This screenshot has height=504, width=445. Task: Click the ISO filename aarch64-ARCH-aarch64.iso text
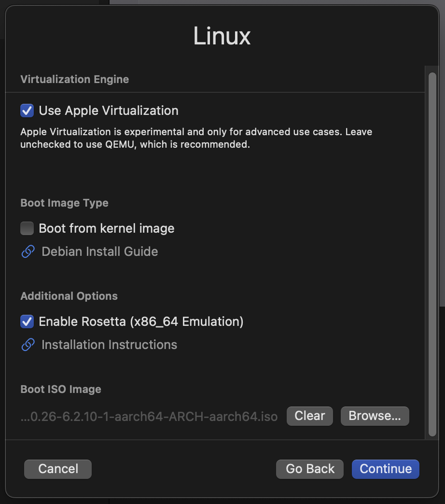coord(149,416)
